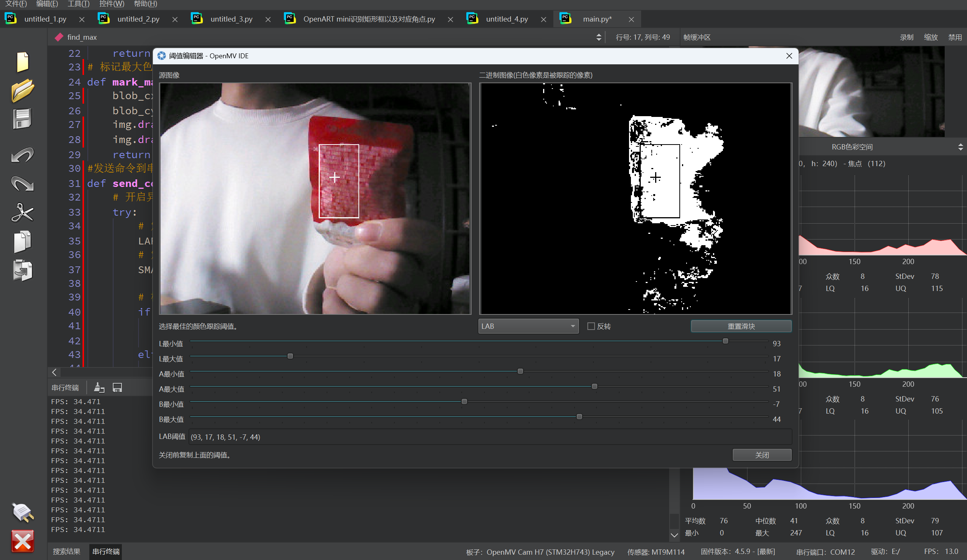Click the Undo arrow icon
This screenshot has height=560, width=967.
click(x=22, y=156)
